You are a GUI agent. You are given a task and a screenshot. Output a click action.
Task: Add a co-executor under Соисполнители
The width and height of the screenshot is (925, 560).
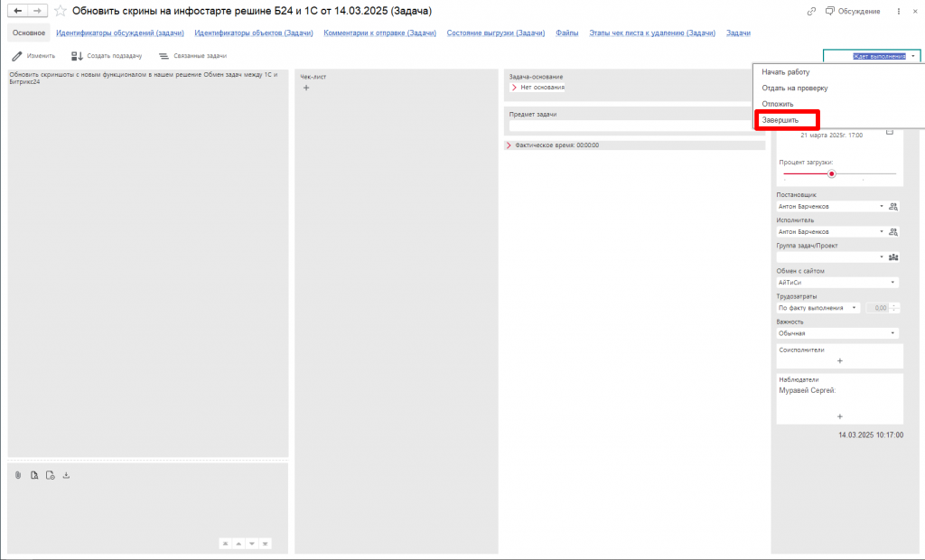click(x=840, y=360)
